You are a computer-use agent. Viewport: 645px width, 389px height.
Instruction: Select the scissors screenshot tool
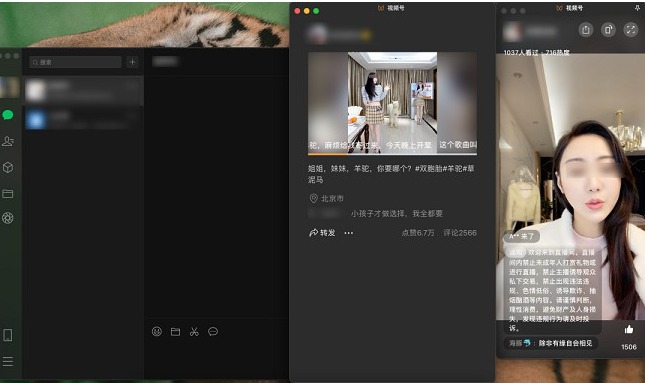(x=194, y=331)
